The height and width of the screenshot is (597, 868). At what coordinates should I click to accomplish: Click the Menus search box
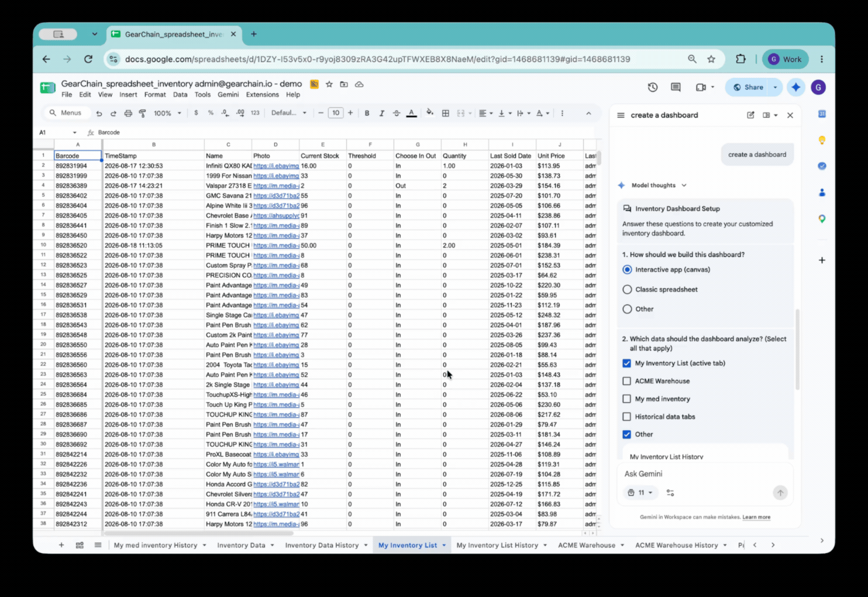click(x=66, y=113)
